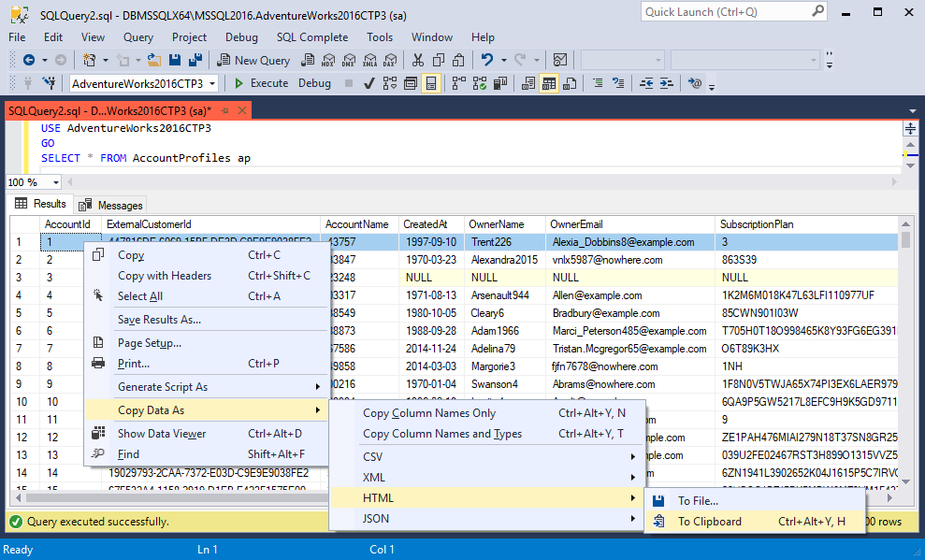Switch to the Messages tab
The image size is (925, 560).
point(111,205)
